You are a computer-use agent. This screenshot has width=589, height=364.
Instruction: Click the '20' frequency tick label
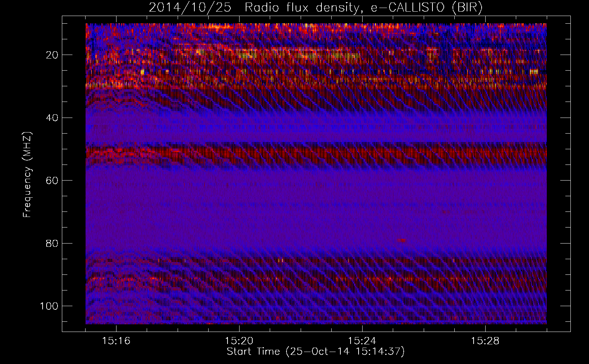click(52, 55)
